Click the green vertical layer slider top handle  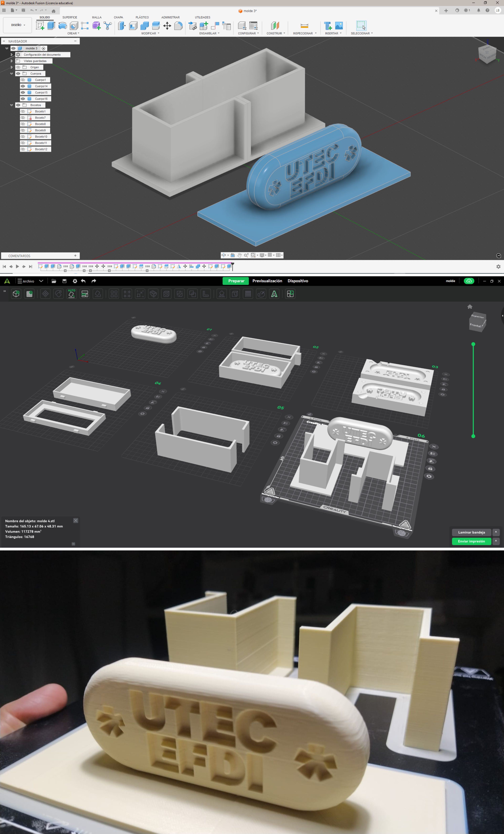[x=473, y=344]
